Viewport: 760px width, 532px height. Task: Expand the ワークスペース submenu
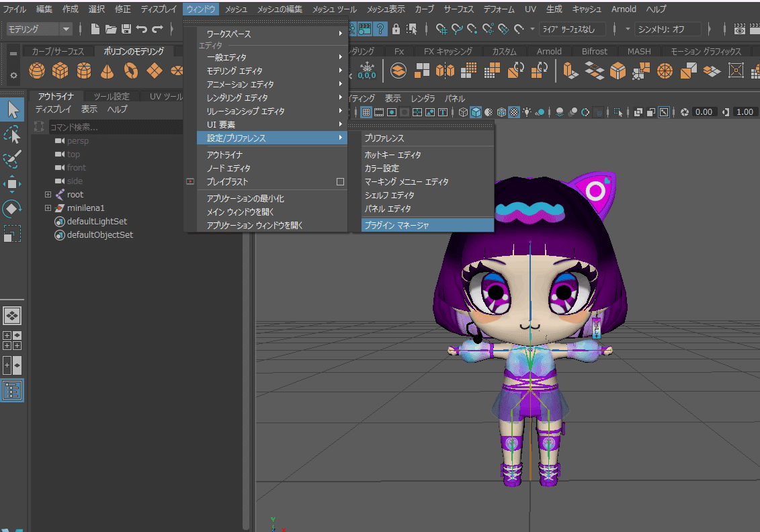(272, 34)
